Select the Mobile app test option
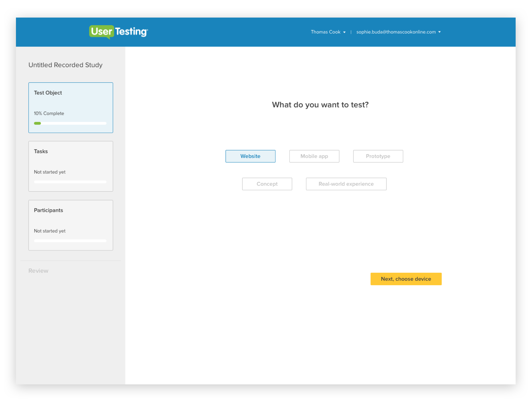 tap(314, 156)
